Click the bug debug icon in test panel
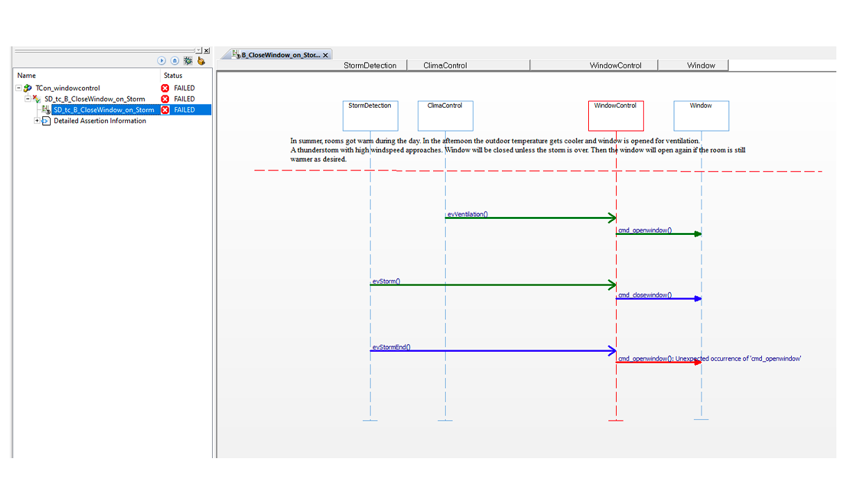This screenshot has width=844, height=504. pos(188,61)
